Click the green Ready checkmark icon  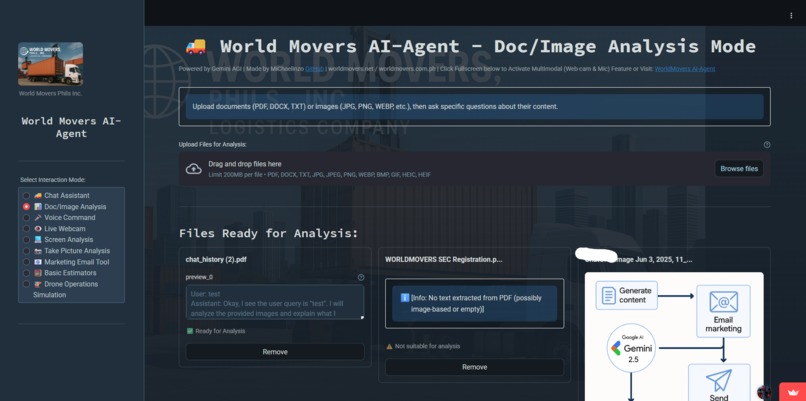190,331
